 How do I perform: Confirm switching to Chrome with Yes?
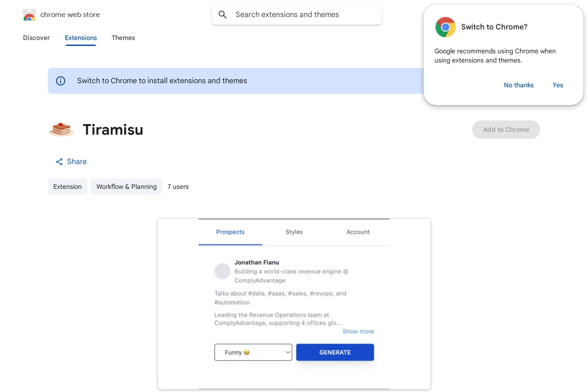558,85
